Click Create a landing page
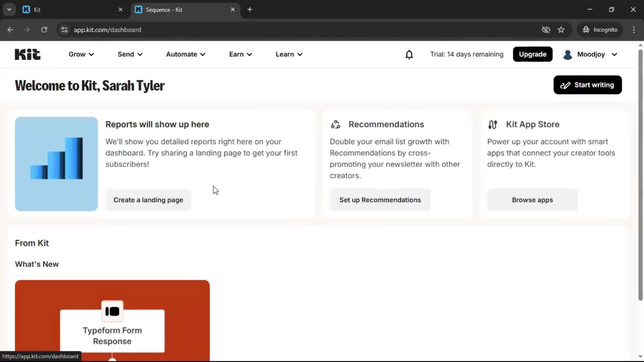 click(x=148, y=200)
